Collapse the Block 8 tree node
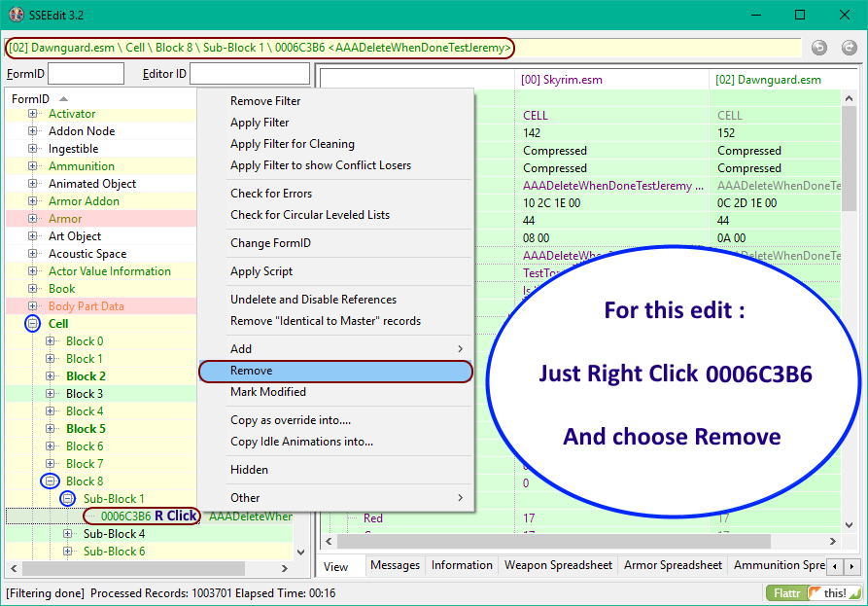Screen dimensions: 868x606 coord(51,481)
